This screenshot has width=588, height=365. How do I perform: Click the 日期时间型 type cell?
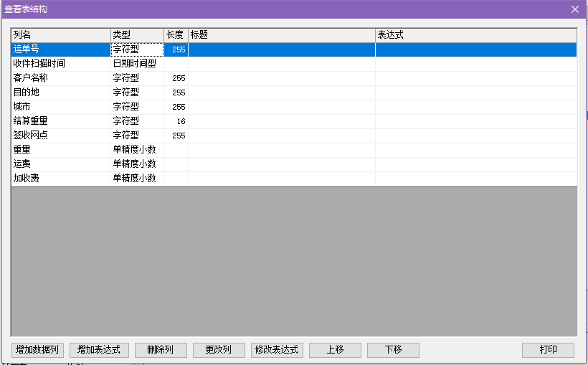137,64
